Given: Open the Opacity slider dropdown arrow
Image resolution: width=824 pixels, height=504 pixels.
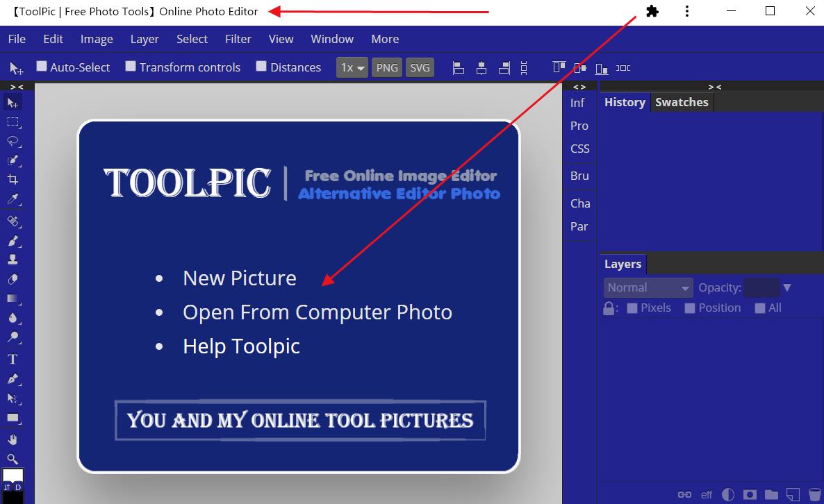Looking at the screenshot, I should (786, 287).
